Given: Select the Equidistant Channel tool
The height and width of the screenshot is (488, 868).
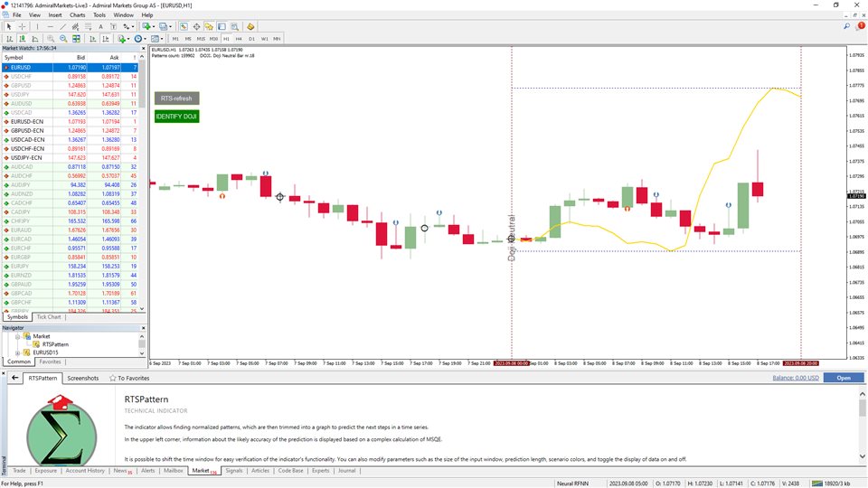Looking at the screenshot, I should (x=75, y=26).
